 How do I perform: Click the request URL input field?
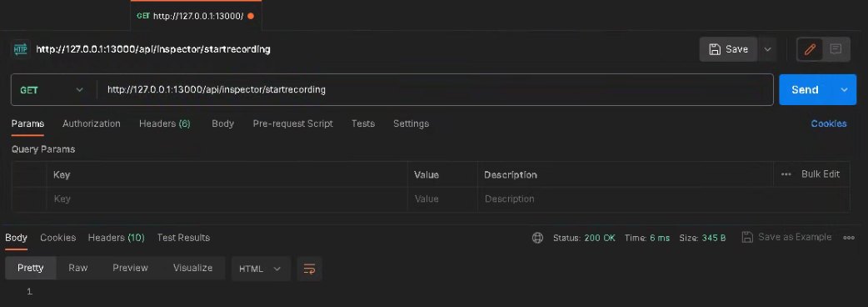point(435,90)
